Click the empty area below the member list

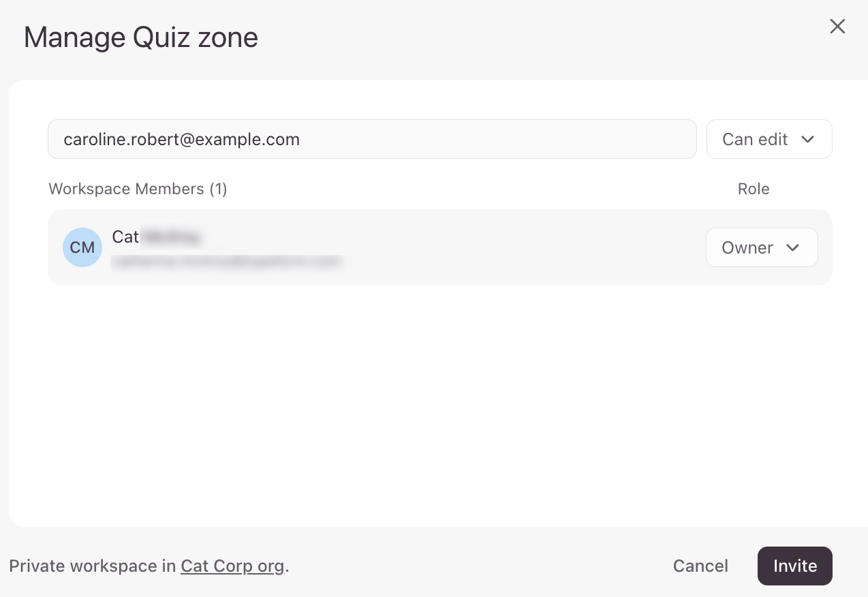(x=436, y=402)
